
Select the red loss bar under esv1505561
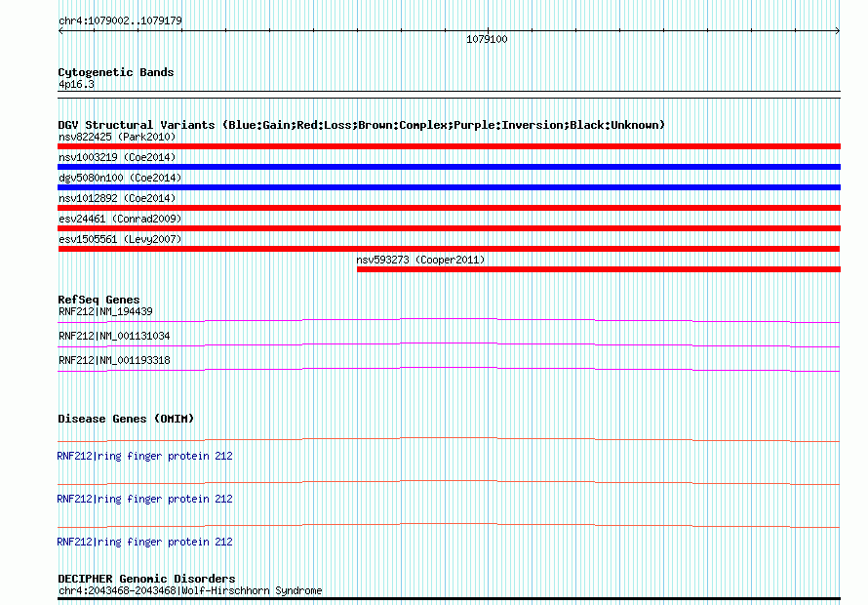[x=449, y=249]
